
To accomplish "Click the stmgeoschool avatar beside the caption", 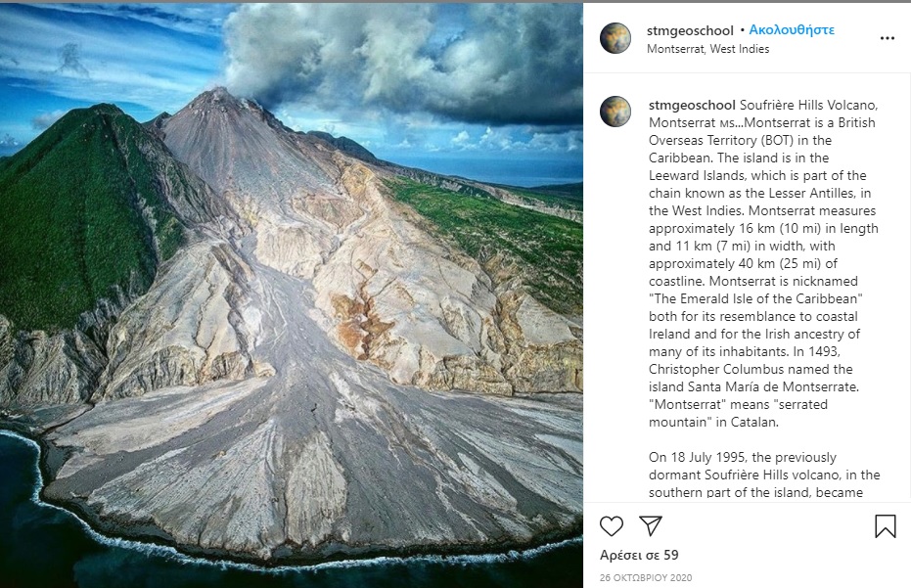I will click(615, 112).
